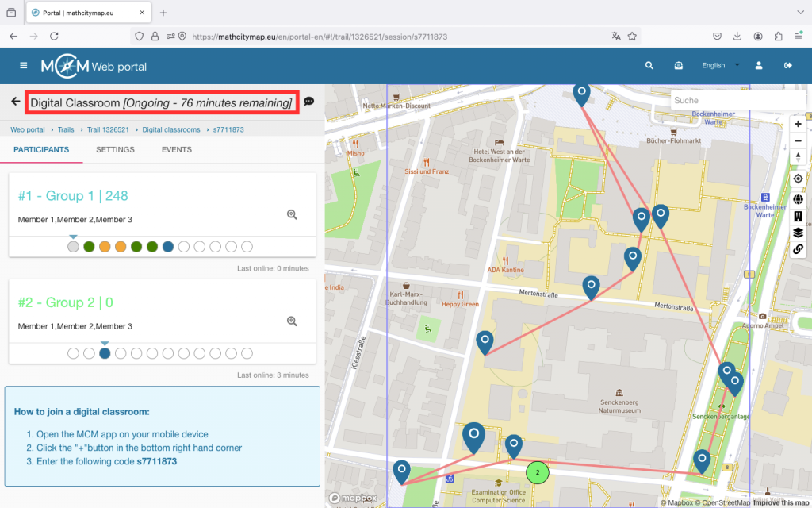Zoom in on the map with plus button
This screenshot has width=812, height=508.
[x=798, y=124]
